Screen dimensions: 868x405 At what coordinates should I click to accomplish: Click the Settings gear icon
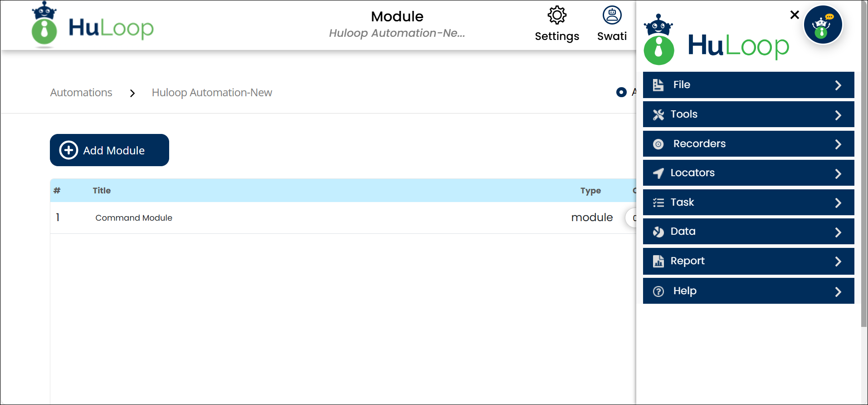point(557,15)
